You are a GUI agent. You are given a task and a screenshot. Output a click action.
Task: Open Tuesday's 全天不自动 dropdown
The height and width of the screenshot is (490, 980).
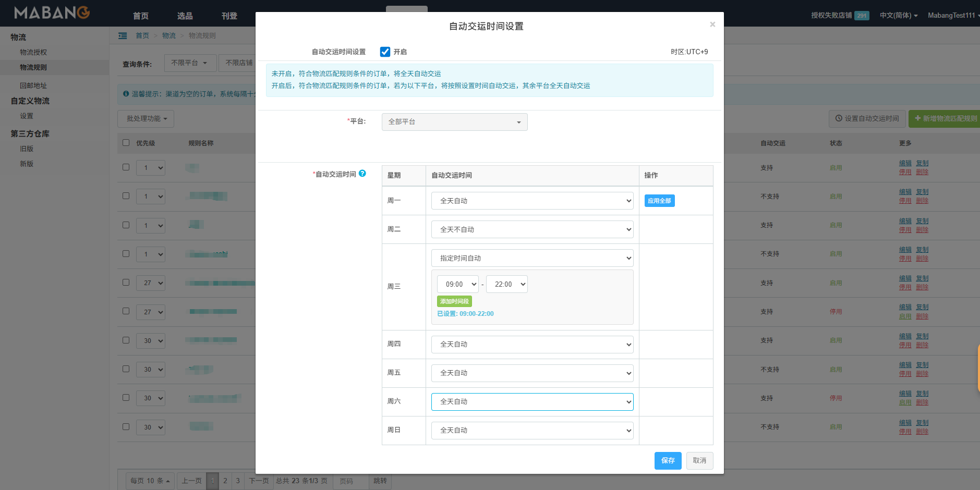pyautogui.click(x=532, y=229)
